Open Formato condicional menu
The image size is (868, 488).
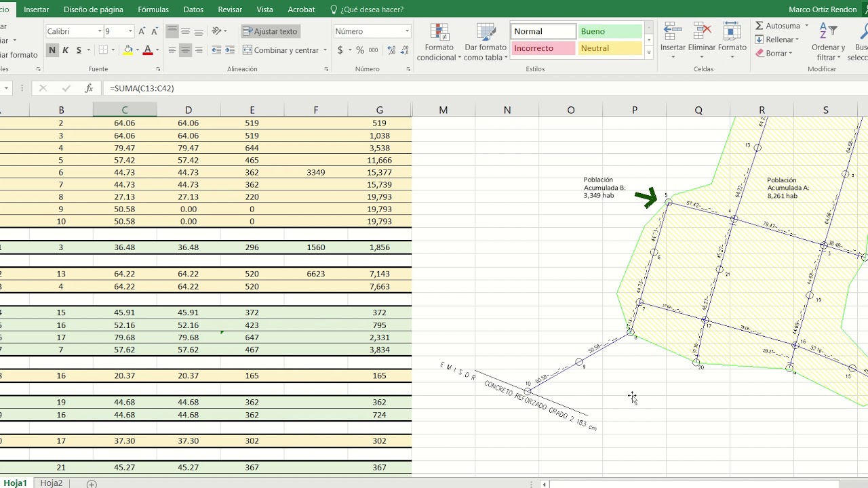[x=439, y=43]
